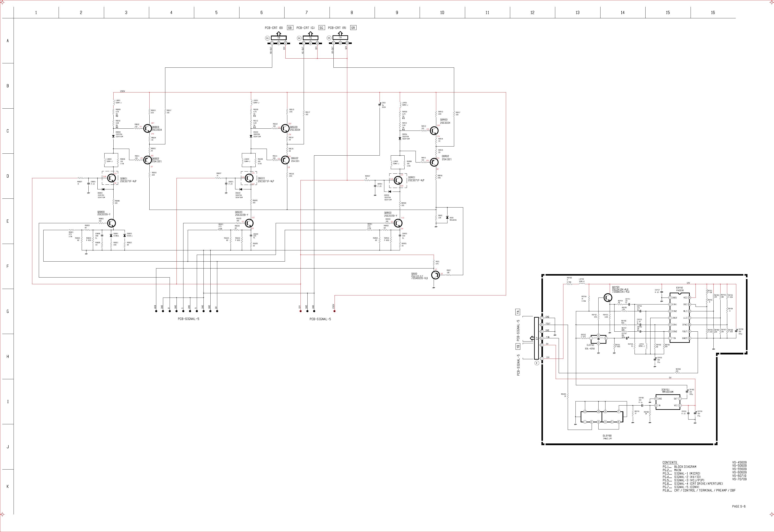Click the PG.1 BLOCK DIAGRAM entry
This screenshot has height=532, width=774.
pos(679,467)
